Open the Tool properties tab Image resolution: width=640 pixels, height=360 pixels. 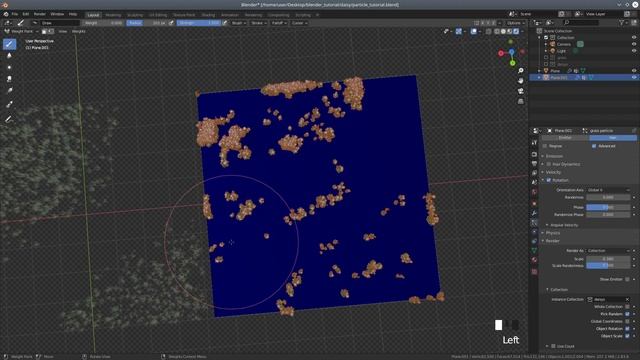(534, 143)
